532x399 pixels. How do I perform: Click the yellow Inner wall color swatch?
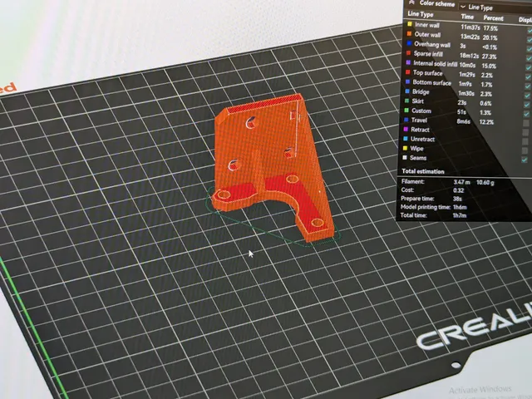click(410, 24)
